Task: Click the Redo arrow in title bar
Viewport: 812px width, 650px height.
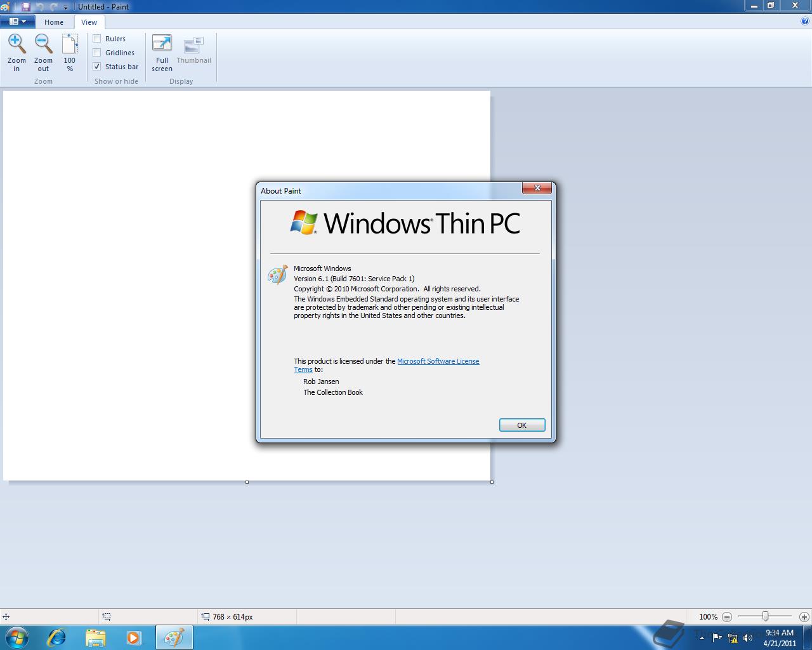Action: click(x=54, y=6)
